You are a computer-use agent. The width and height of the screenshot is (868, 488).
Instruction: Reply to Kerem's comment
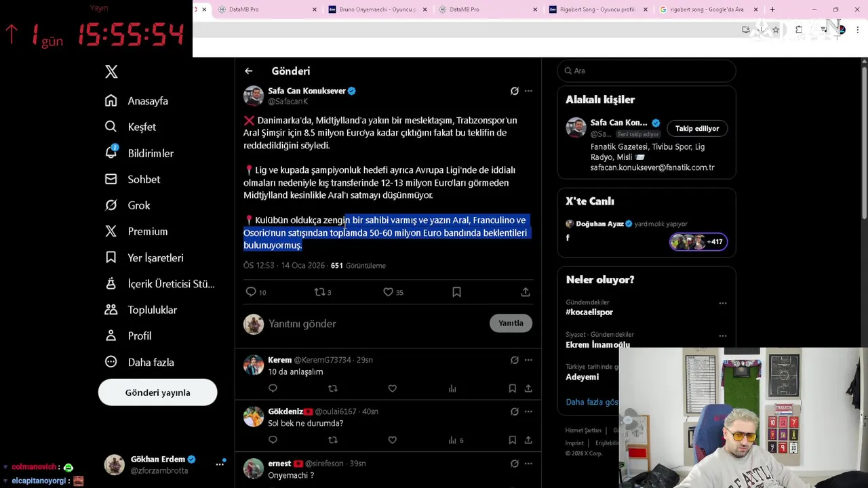point(273,388)
